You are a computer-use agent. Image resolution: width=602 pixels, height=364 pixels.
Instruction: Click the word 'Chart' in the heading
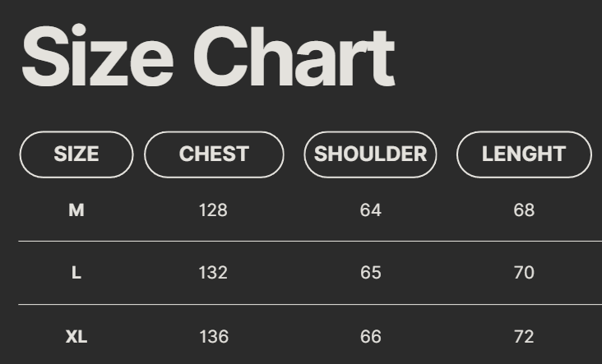pyautogui.click(x=293, y=58)
